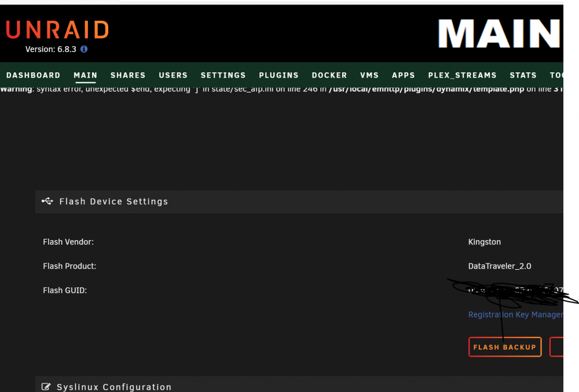Click the edit icon beside Syslinux Configuration
The width and height of the screenshot is (579, 392).
(46, 386)
